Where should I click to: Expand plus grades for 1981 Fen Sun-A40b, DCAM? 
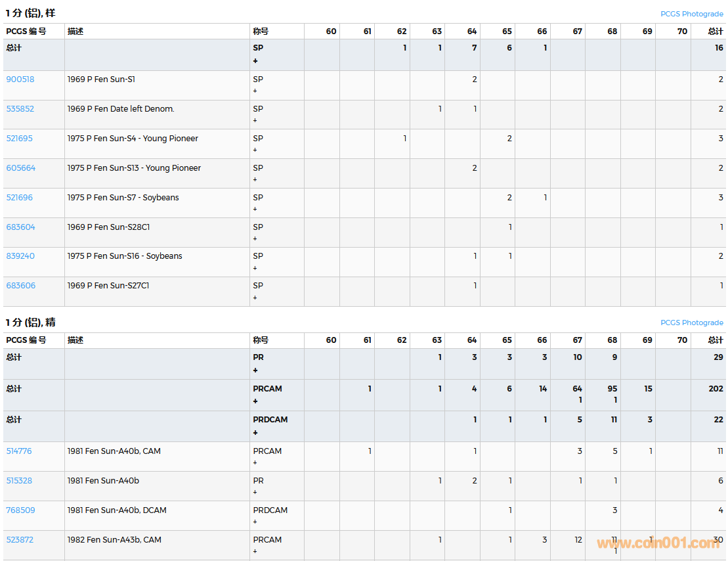click(255, 522)
